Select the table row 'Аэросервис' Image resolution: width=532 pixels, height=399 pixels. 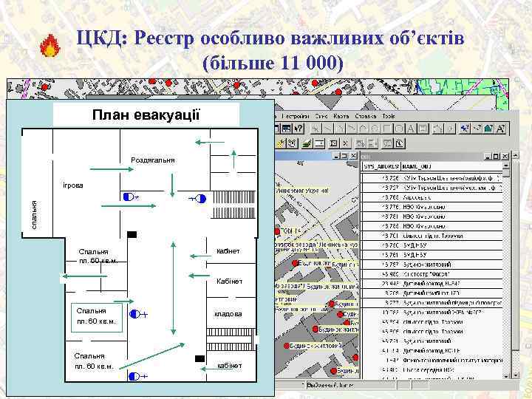coord(432,197)
